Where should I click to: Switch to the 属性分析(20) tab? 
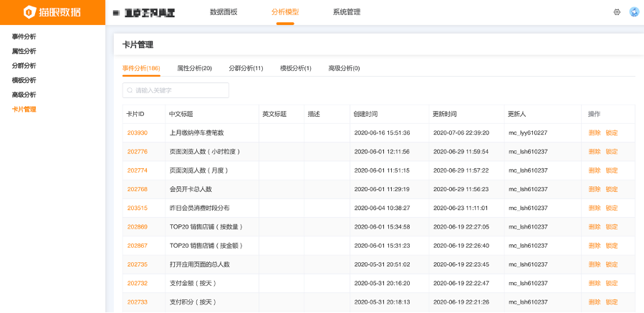coord(195,68)
